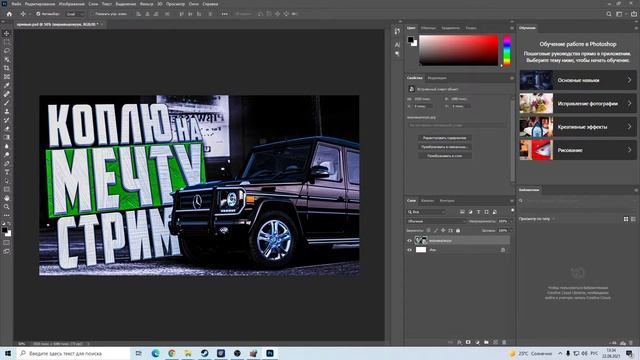Click the lock all icon in Layers
640x360 pixels.
click(x=458, y=231)
